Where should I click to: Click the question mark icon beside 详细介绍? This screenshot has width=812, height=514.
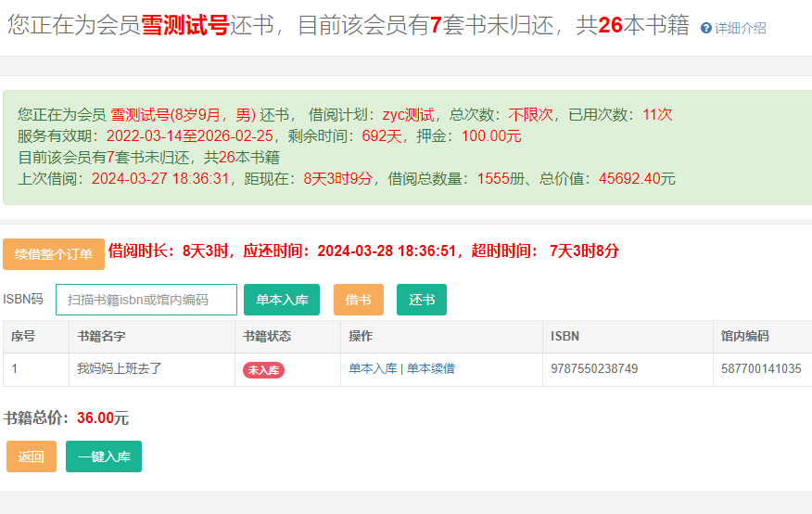pyautogui.click(x=706, y=29)
